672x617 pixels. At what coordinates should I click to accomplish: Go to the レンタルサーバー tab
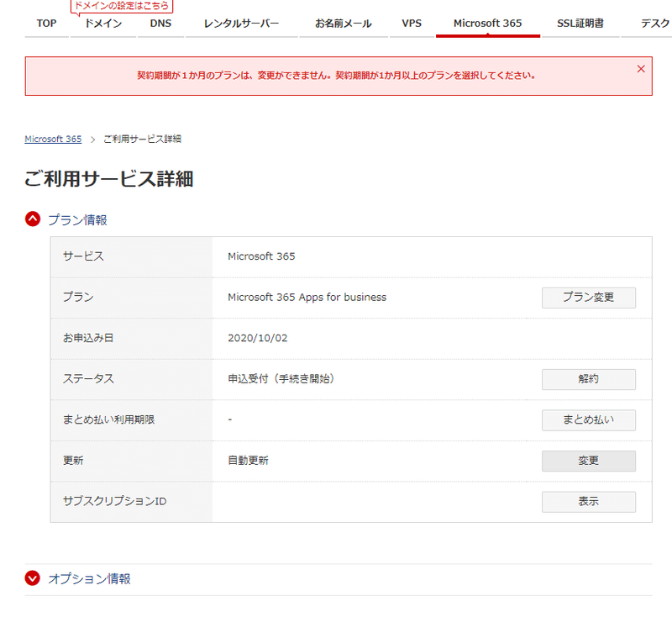[242, 24]
